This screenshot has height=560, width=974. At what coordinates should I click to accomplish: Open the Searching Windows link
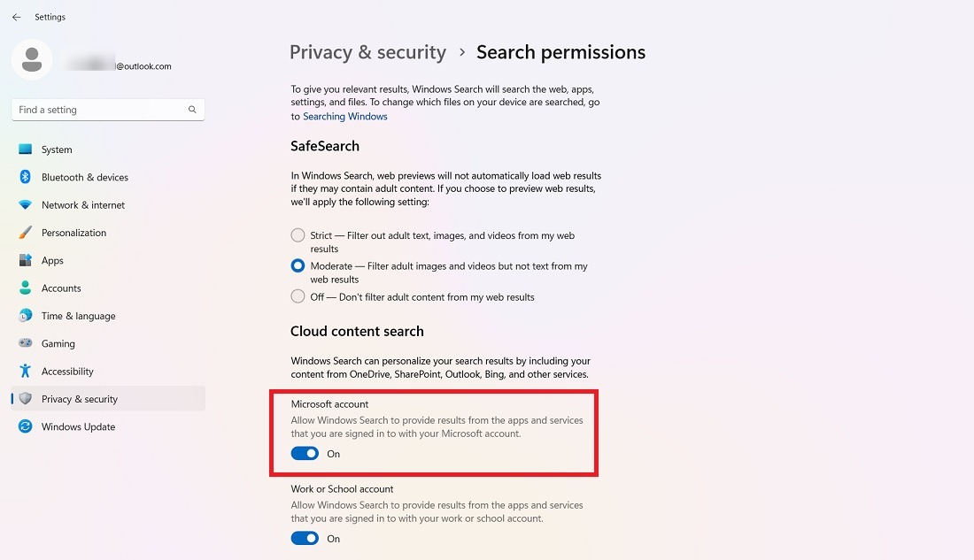pyautogui.click(x=344, y=116)
